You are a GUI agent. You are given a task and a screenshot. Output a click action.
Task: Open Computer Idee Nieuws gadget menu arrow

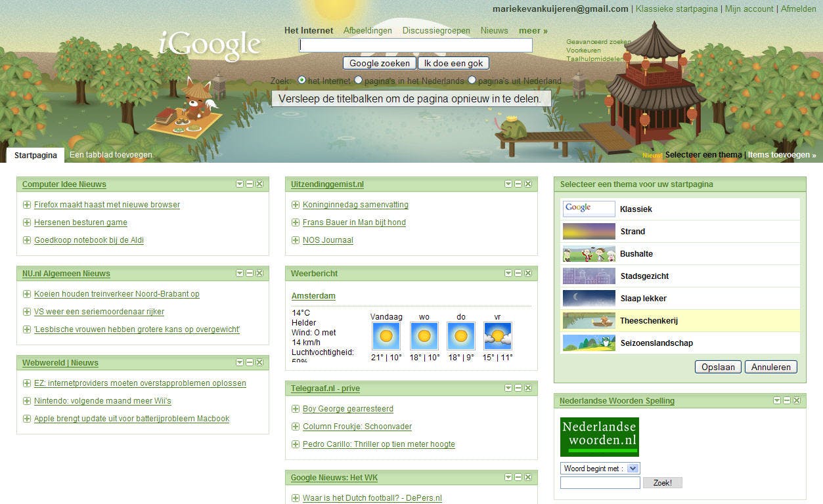coord(240,184)
